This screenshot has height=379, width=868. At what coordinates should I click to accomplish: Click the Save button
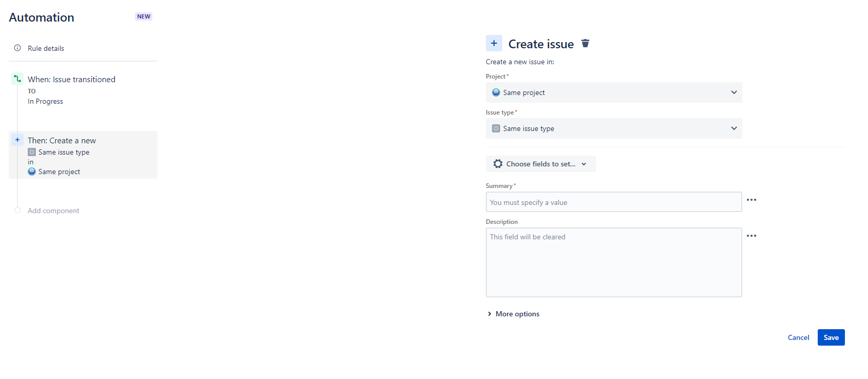click(x=831, y=337)
